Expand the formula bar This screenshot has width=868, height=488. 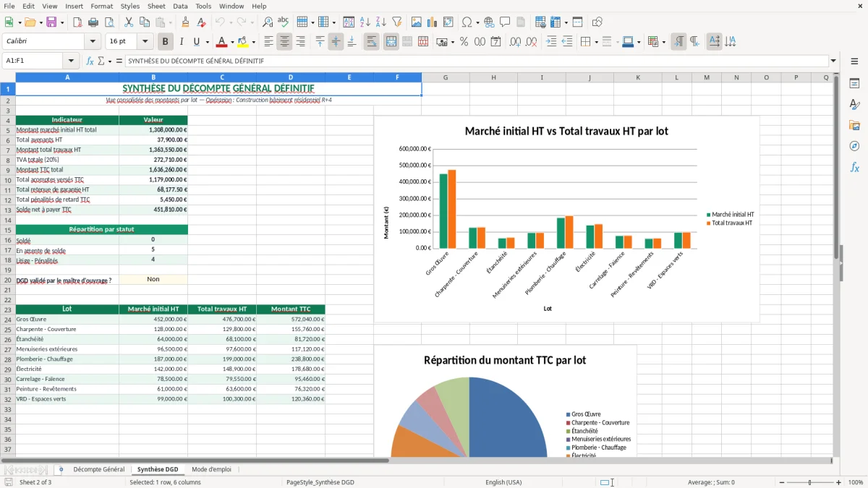pos(833,61)
